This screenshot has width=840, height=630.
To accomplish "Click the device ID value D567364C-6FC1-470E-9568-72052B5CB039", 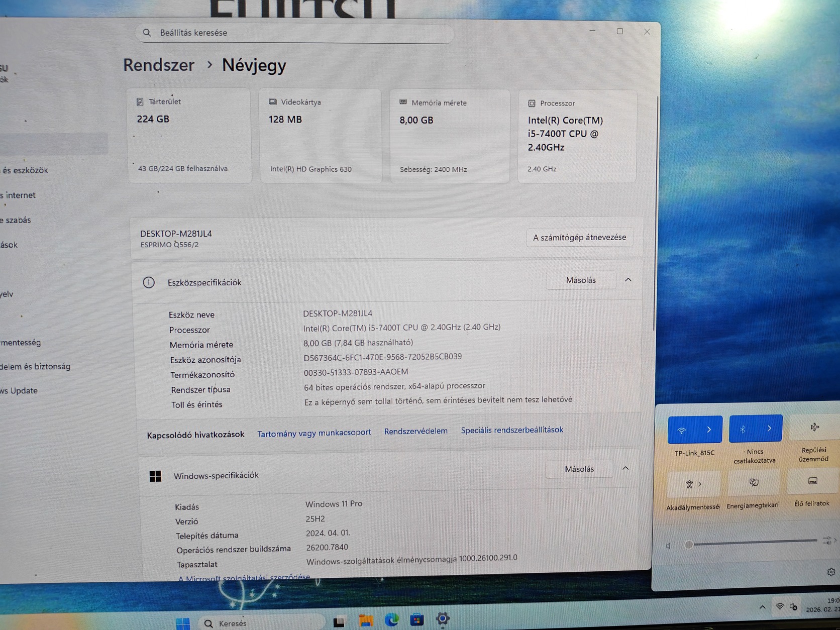I will [x=383, y=357].
